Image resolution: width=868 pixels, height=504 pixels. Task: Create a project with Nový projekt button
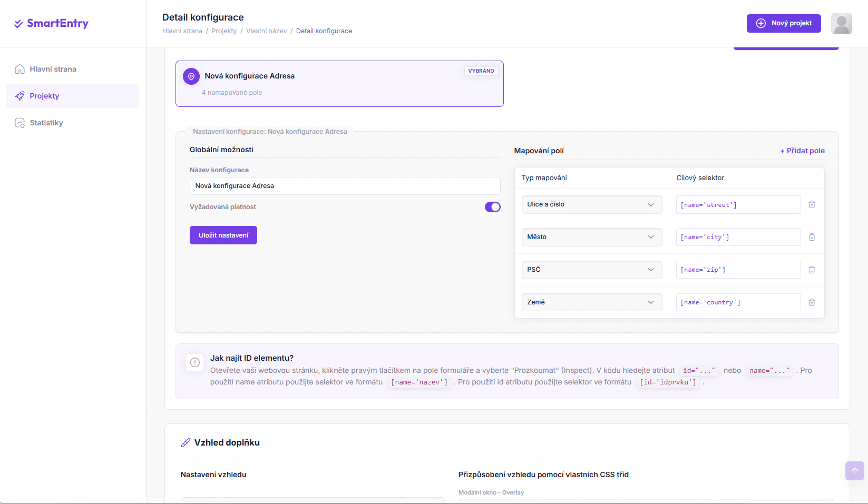[x=783, y=23]
